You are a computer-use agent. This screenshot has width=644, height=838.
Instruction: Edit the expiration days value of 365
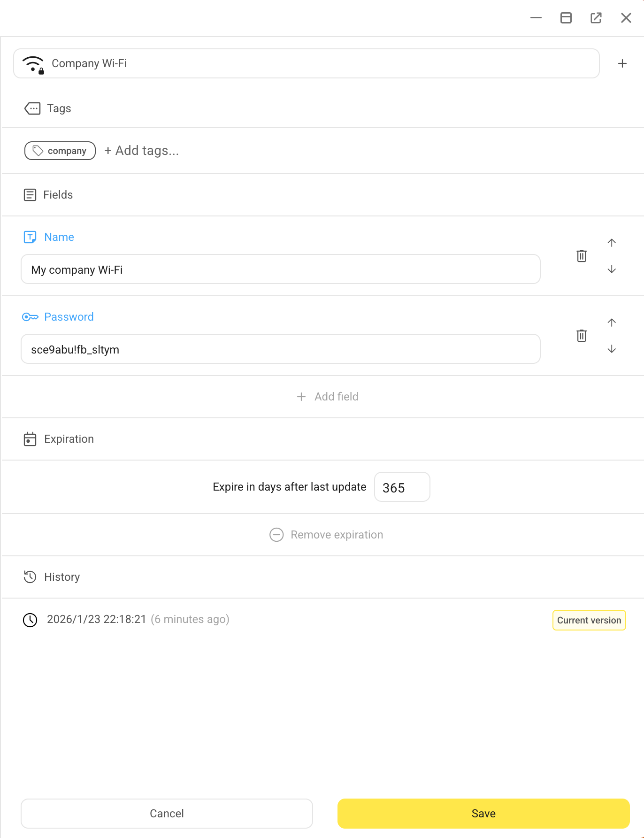click(x=402, y=487)
